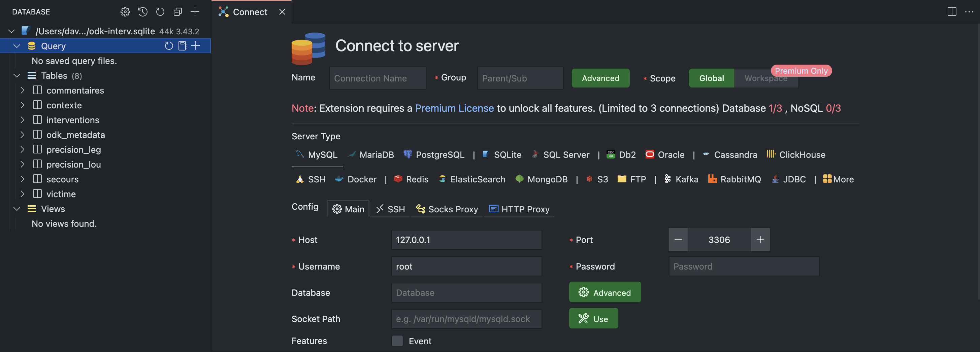Expand the commentaires table
The height and width of the screenshot is (352, 980).
tap(23, 91)
